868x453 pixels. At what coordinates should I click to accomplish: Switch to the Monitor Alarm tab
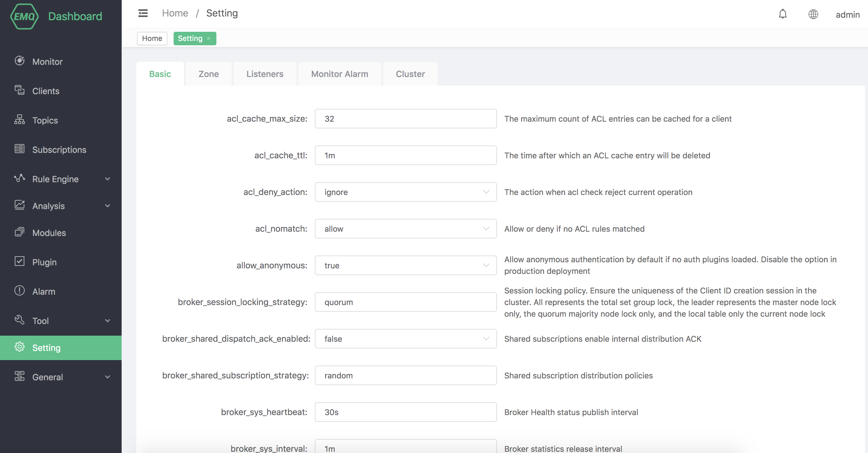(x=340, y=74)
